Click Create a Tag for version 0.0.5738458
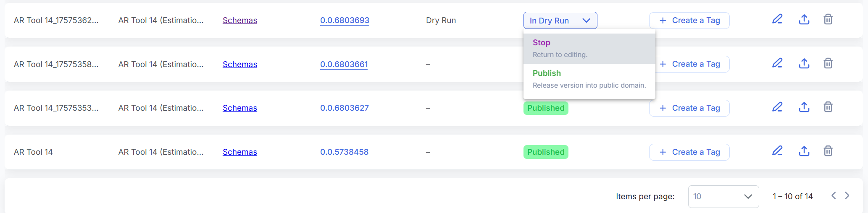868x213 pixels. (x=689, y=152)
